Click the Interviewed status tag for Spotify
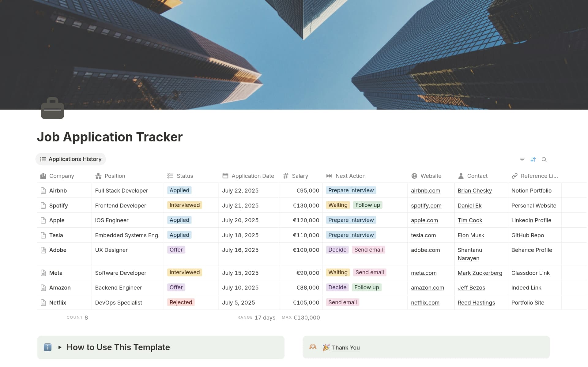The image size is (588, 367). (184, 205)
